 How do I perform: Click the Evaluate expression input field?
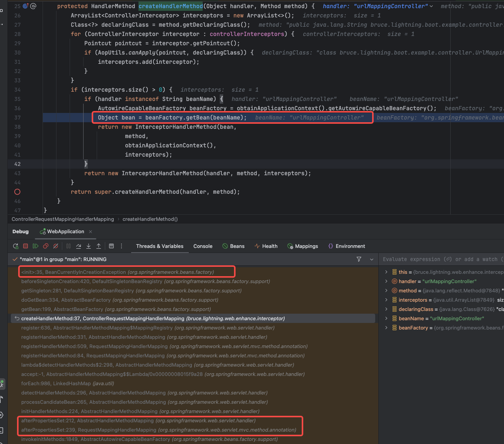[441, 259]
